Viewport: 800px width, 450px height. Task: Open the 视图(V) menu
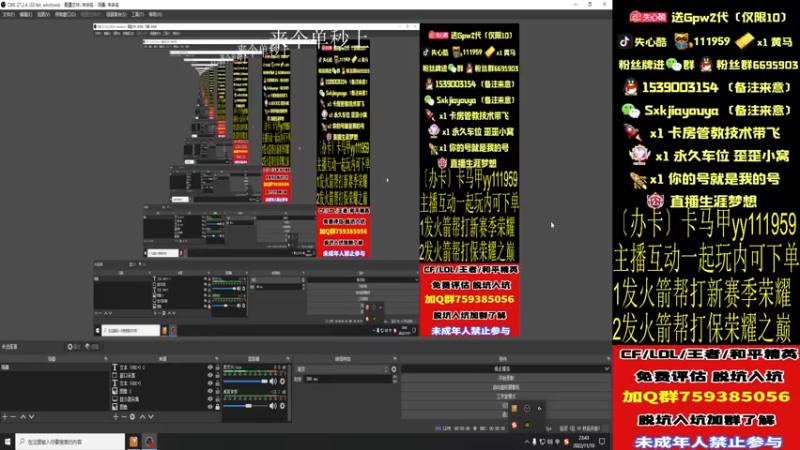(x=43, y=14)
